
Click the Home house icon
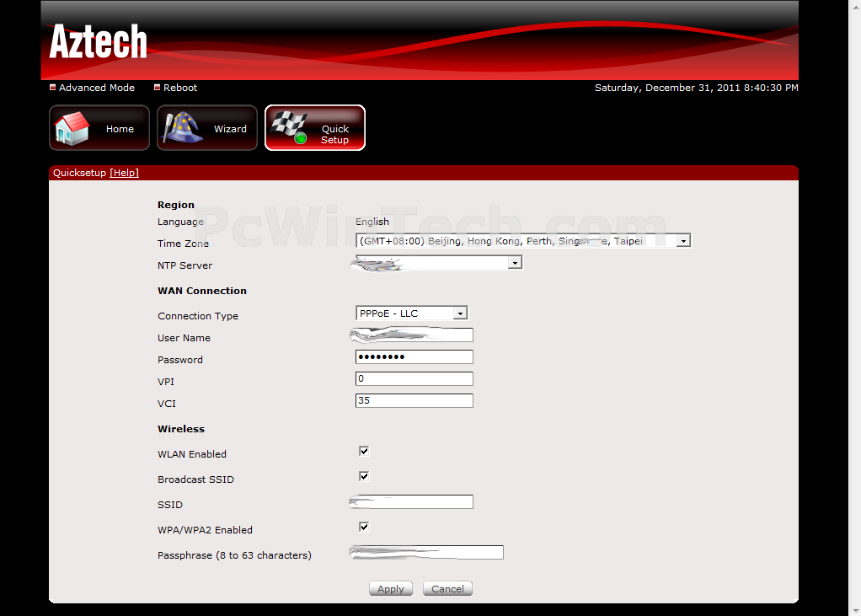[72, 128]
